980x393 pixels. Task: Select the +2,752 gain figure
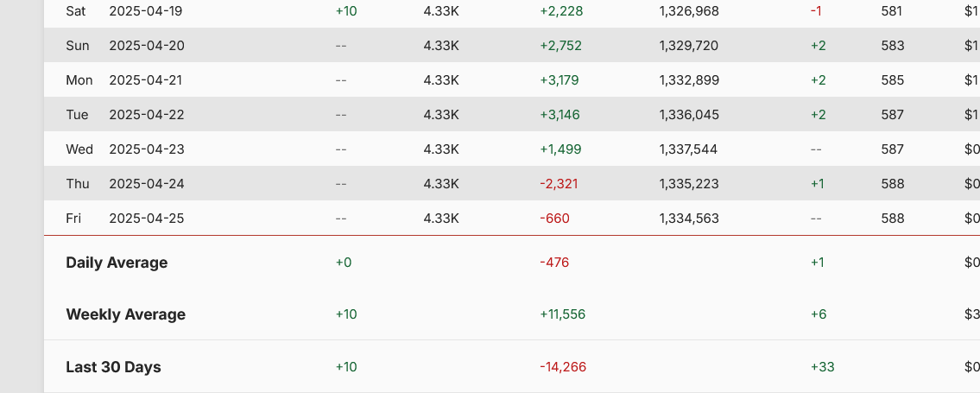click(x=560, y=46)
